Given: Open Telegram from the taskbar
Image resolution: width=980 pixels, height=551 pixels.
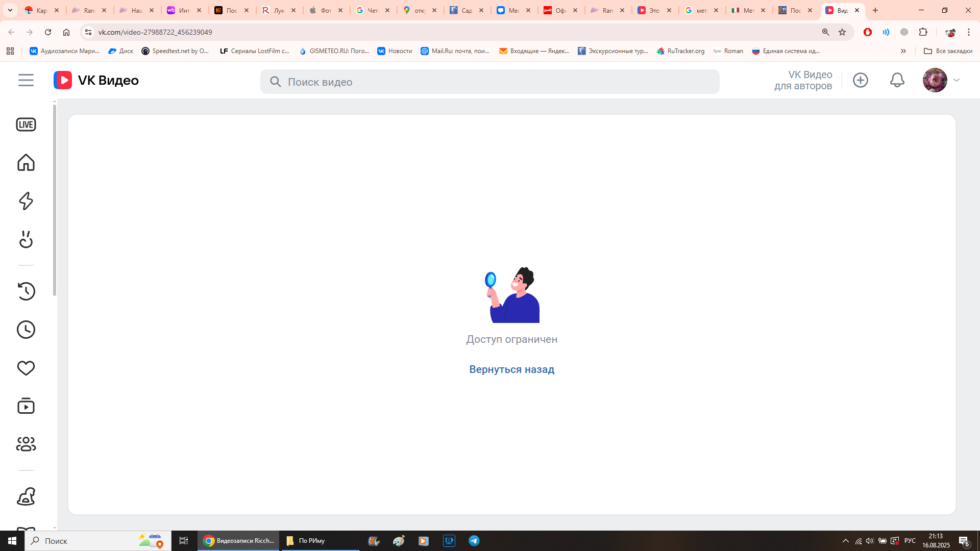Looking at the screenshot, I should pos(474,541).
